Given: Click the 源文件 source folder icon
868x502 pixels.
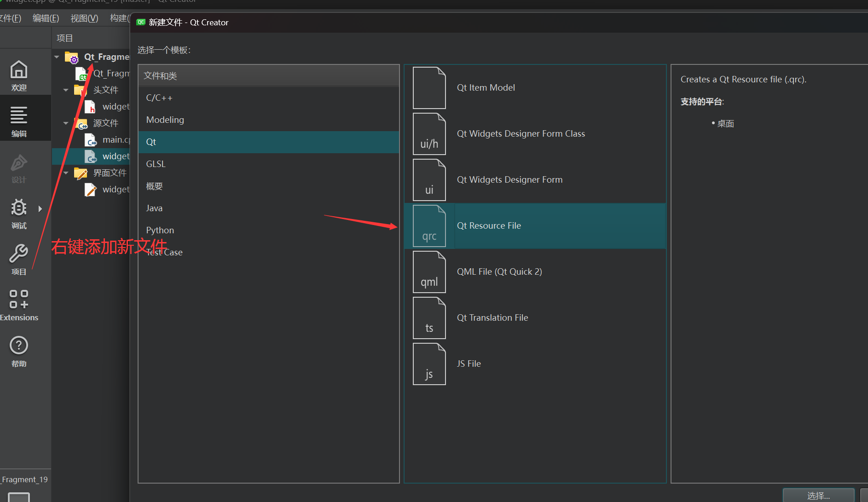Looking at the screenshot, I should pos(81,123).
